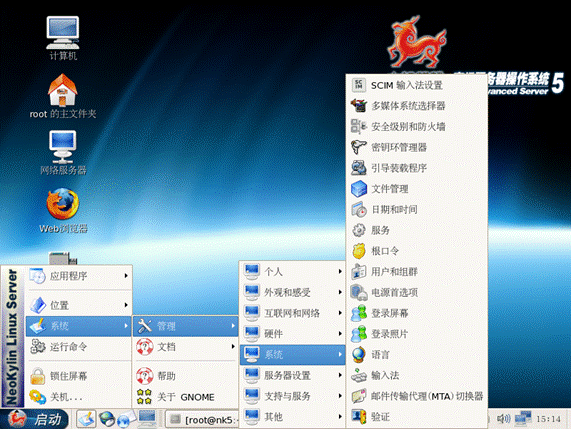Click the 日期和时间 text label
This screenshot has height=429, width=571.
point(394,209)
